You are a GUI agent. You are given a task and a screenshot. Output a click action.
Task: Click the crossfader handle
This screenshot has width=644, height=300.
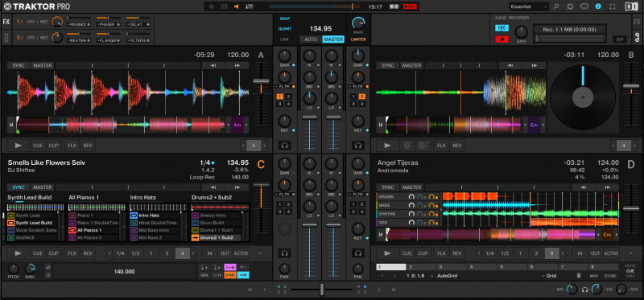[322, 290]
